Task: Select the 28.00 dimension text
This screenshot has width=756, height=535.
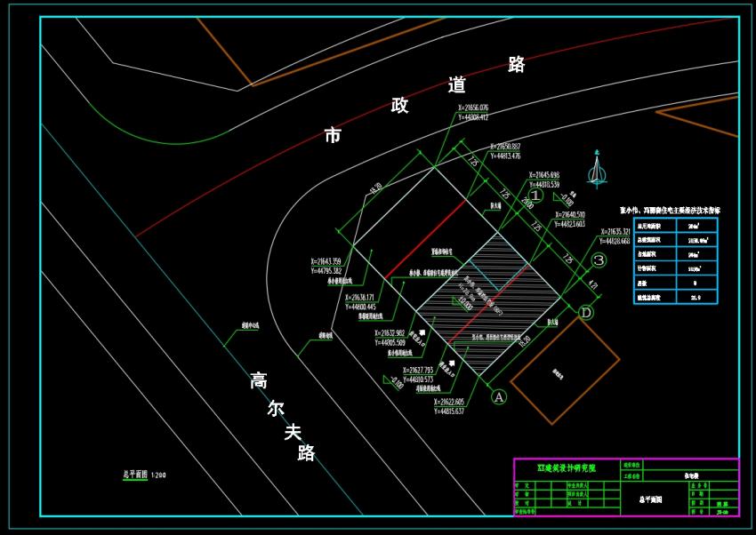Action: pos(527,204)
